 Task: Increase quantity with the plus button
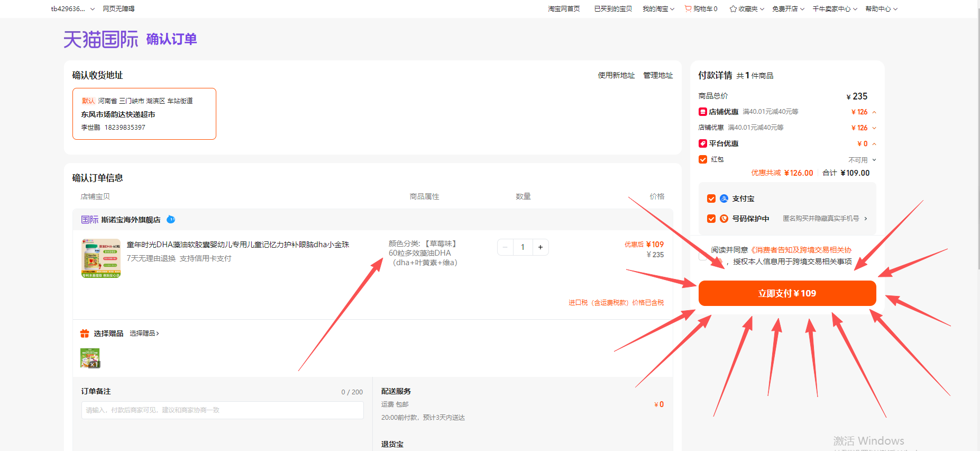[x=541, y=247]
